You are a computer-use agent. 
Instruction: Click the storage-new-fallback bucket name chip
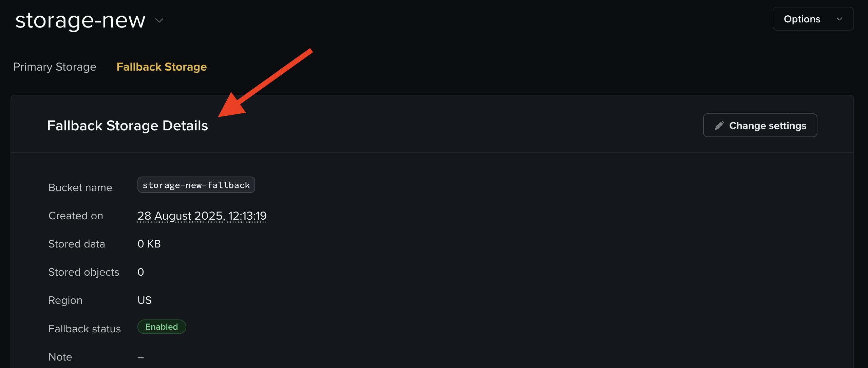coord(196,185)
